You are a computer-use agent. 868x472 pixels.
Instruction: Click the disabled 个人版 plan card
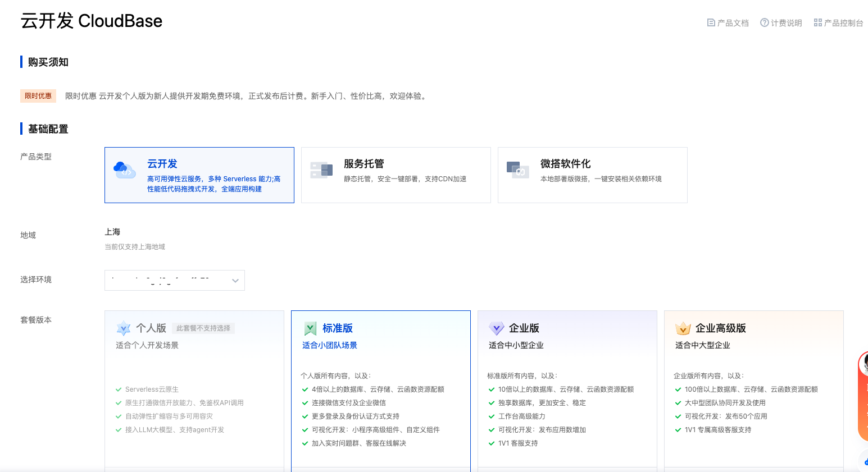[194, 391]
